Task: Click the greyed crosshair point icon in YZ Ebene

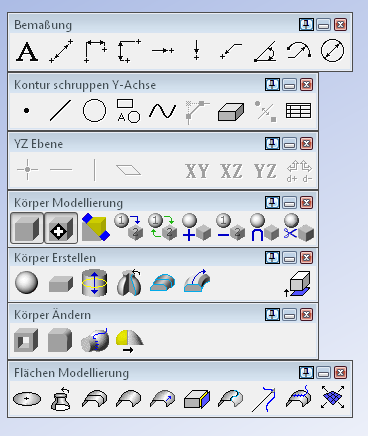Action: [27, 170]
